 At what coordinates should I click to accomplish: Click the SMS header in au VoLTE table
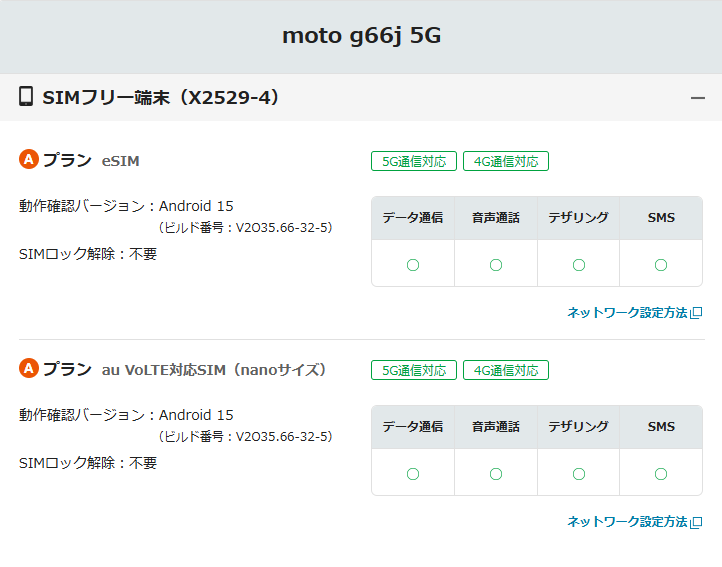point(661,427)
